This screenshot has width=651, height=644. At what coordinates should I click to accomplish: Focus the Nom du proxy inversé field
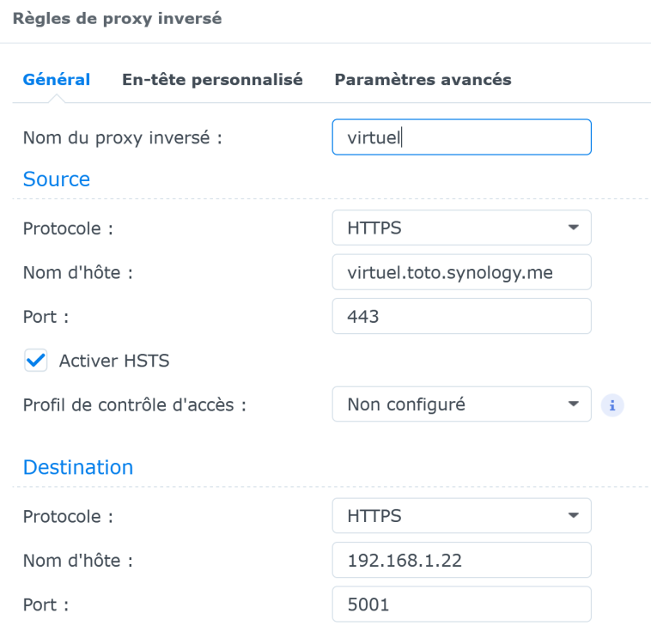[461, 137]
